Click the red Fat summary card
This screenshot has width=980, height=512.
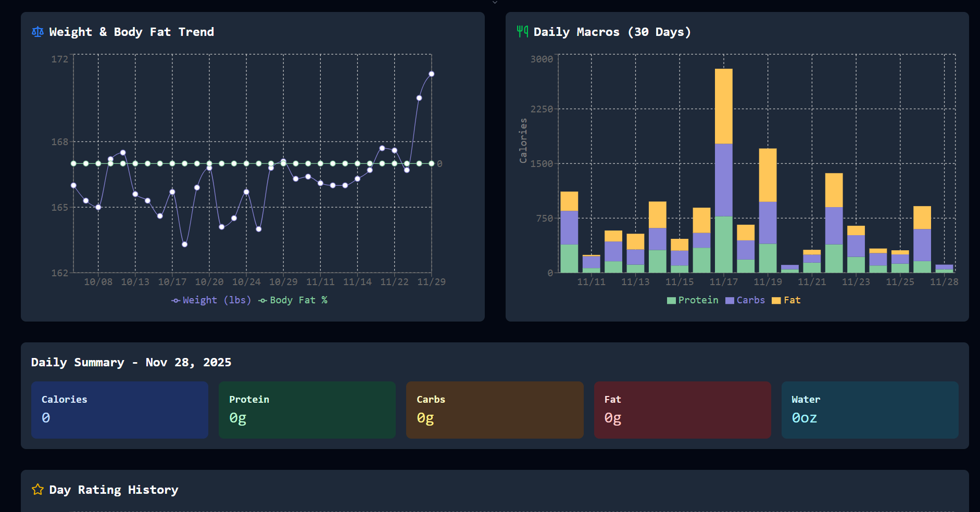(682, 410)
